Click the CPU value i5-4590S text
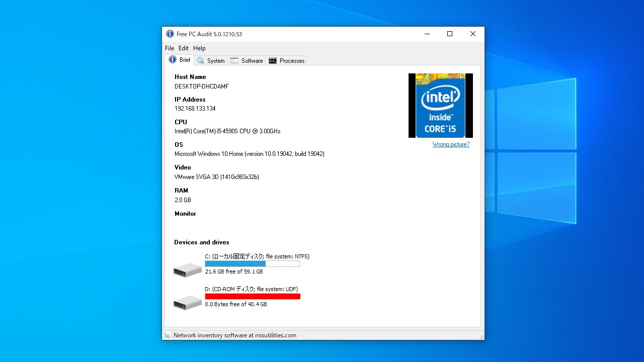The height and width of the screenshot is (362, 644). point(227,131)
